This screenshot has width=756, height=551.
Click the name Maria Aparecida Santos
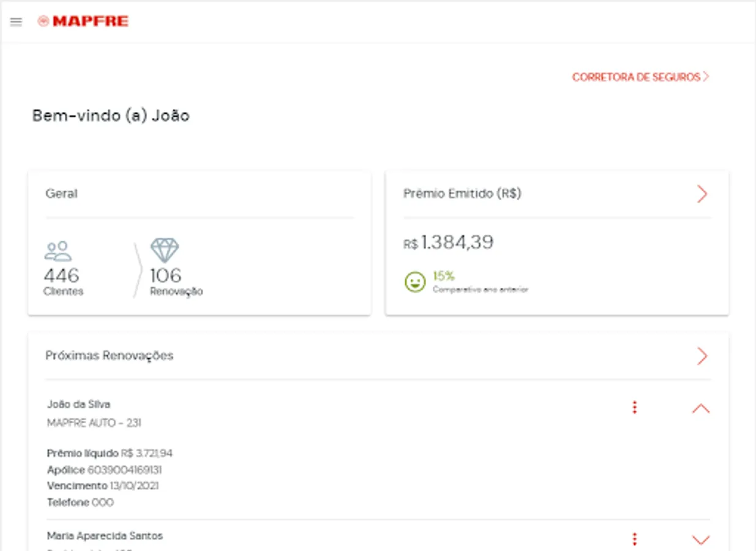(105, 536)
